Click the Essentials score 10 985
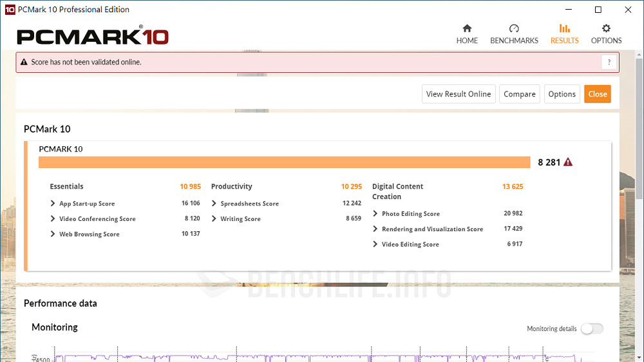Viewport: 644px width, 362px height. click(x=190, y=187)
